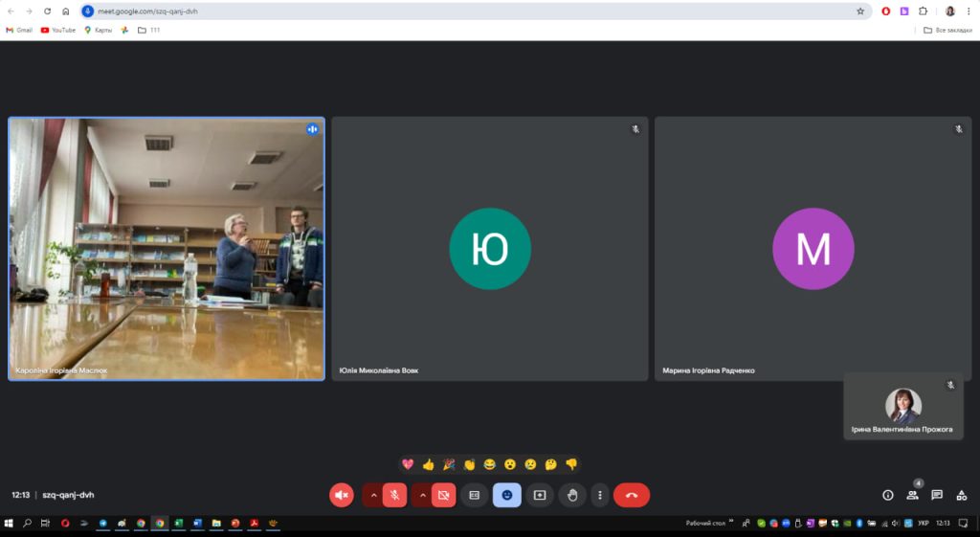Image resolution: width=980 pixels, height=537 pixels.
Task: Send the party popper reaction
Action: click(449, 464)
